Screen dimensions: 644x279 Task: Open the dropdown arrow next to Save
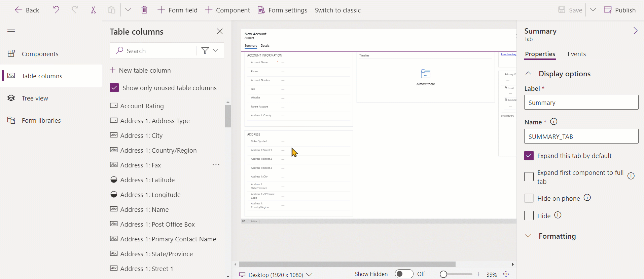pos(593,10)
